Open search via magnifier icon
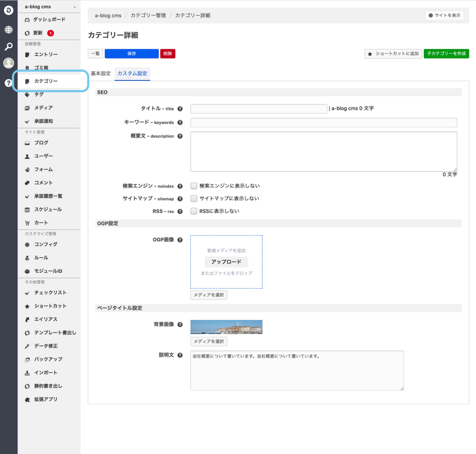This screenshot has height=454, width=476. click(9, 47)
